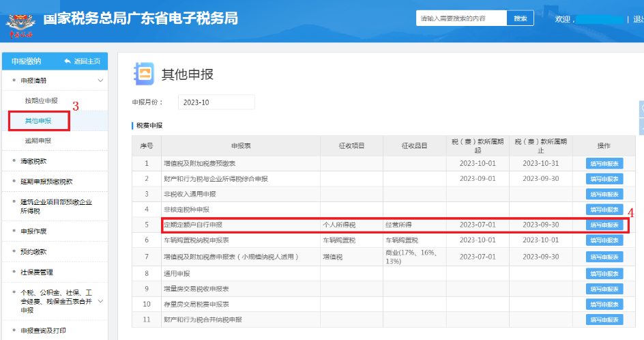The image size is (644, 340).
Task: Open 建筑企业项目部预缴企业所得税 item
Action: (x=56, y=206)
